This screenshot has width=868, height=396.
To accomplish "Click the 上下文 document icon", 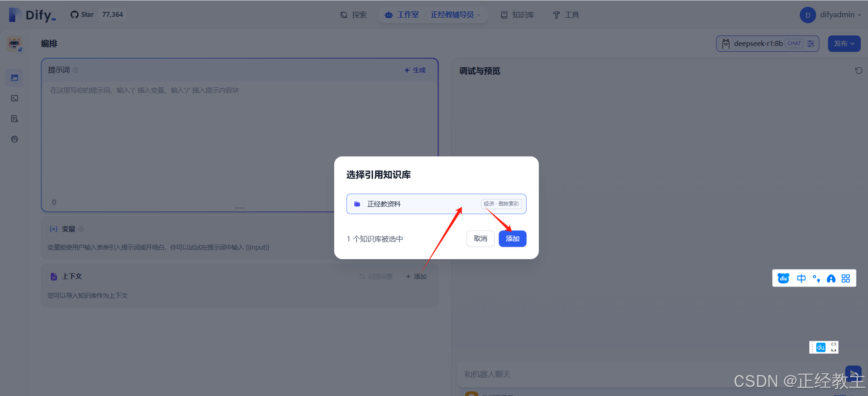I will point(54,276).
